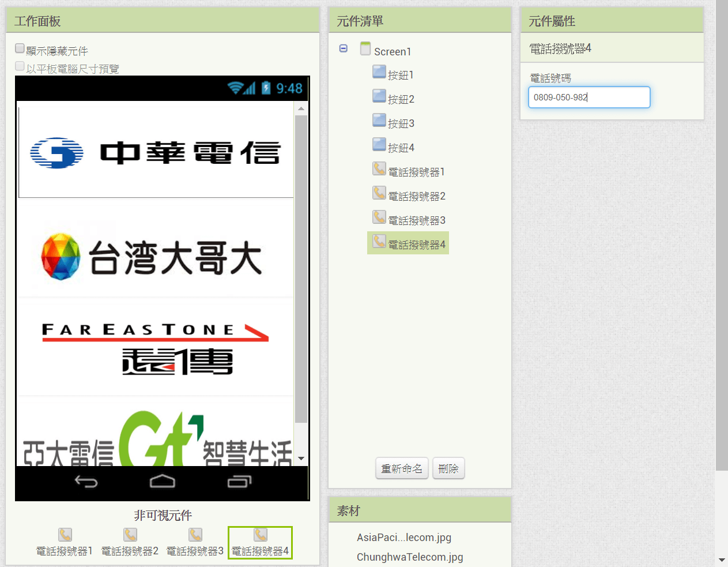Select 電話撥號器1 label in the component tree
The image size is (728, 567).
pyautogui.click(x=416, y=172)
